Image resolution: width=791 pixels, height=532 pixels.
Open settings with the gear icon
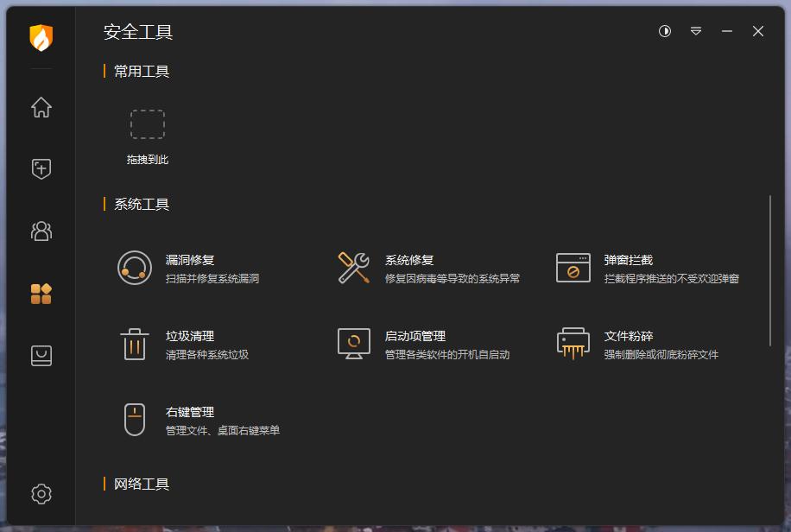[40, 493]
